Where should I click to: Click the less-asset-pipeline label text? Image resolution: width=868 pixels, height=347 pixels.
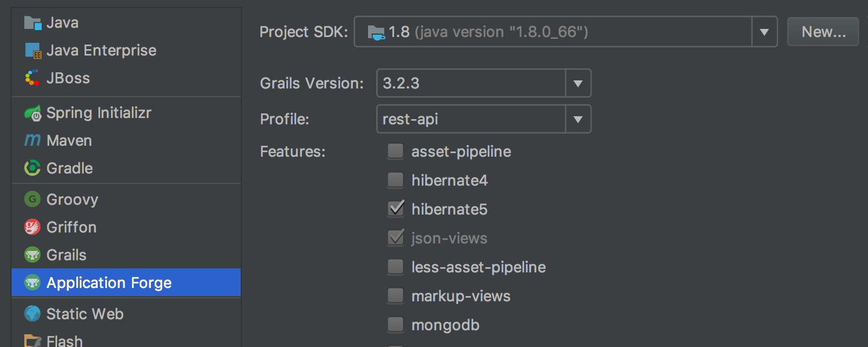[479, 267]
